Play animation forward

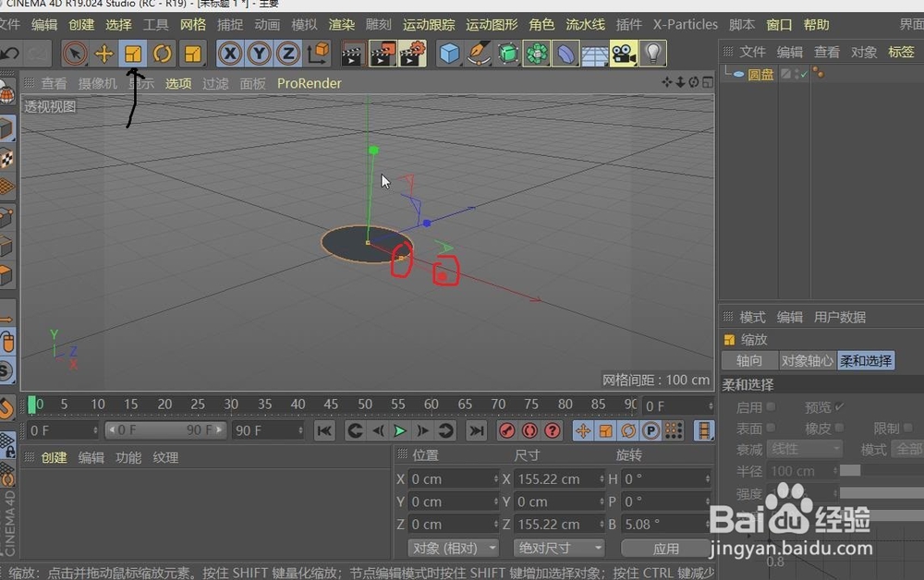click(400, 431)
